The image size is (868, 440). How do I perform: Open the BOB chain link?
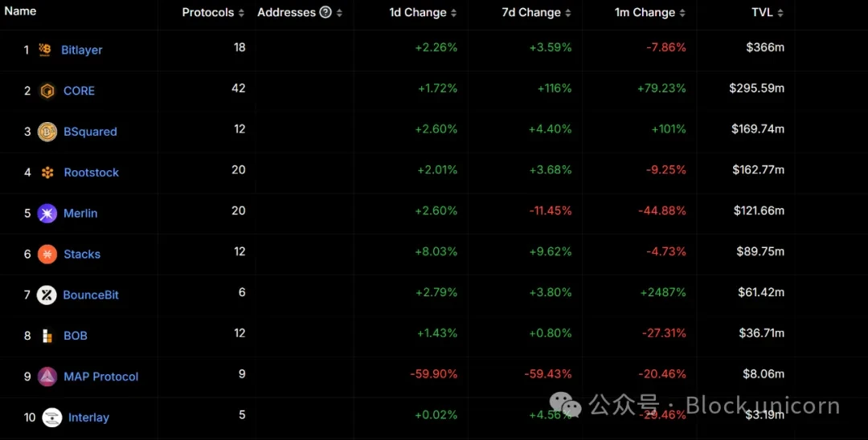pyautogui.click(x=76, y=336)
